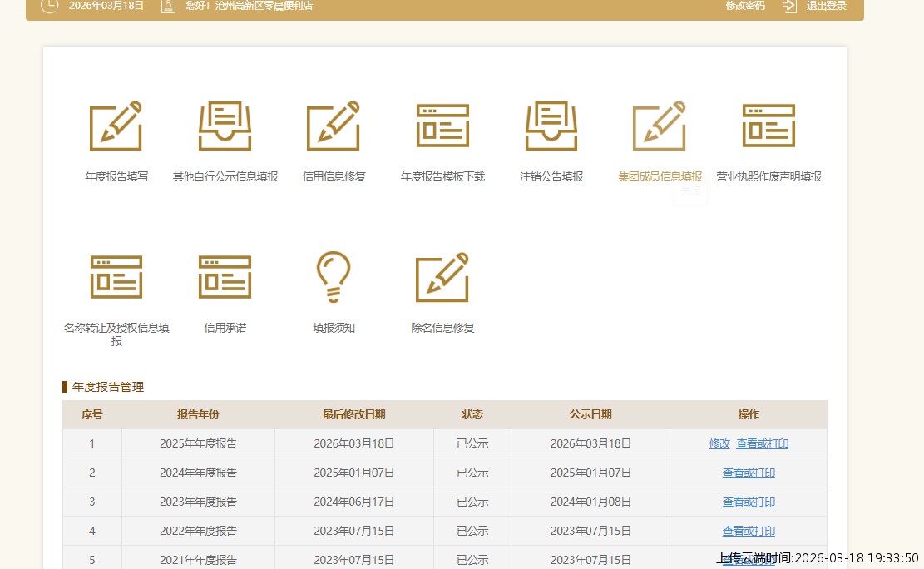
Task: Click 修改密码 in top bar
Action: (745, 6)
